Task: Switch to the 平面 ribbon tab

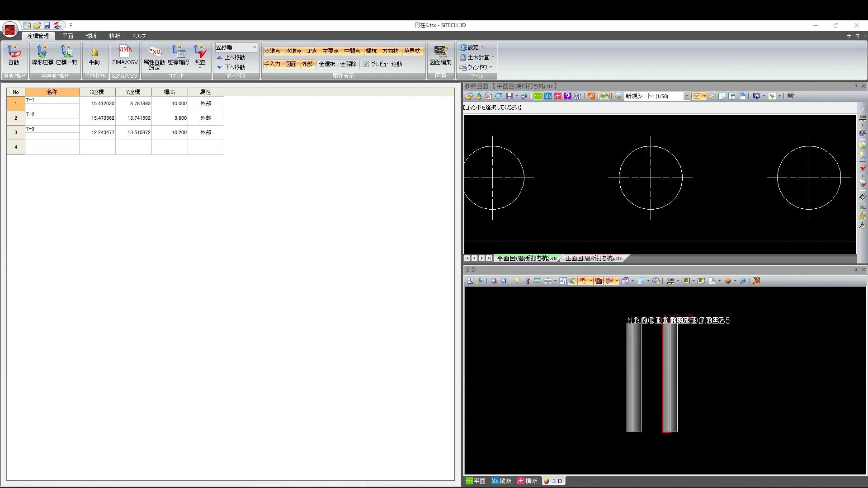Action: (68, 36)
